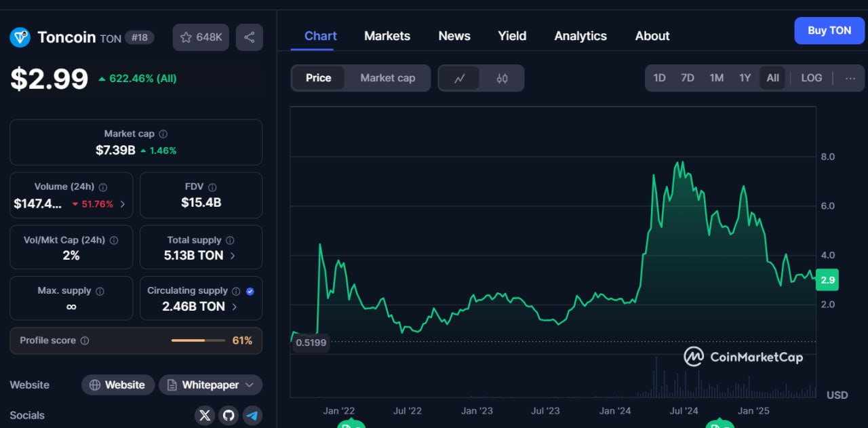868x428 pixels.
Task: Open the Yield tab
Action: (x=512, y=36)
